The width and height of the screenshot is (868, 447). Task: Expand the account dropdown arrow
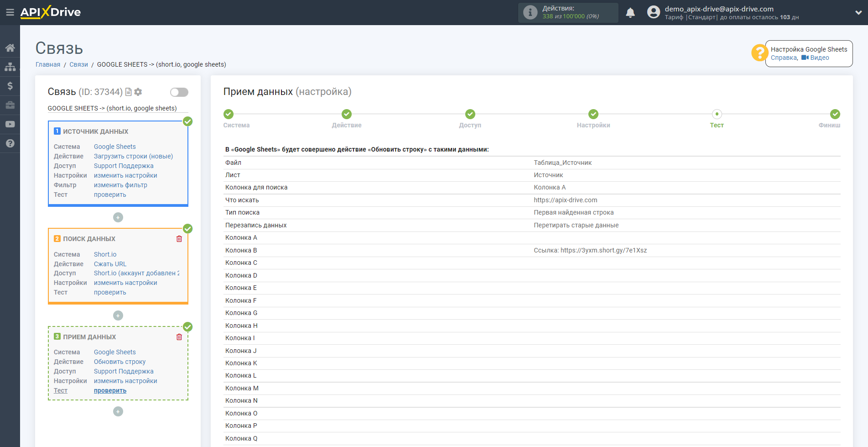(858, 13)
